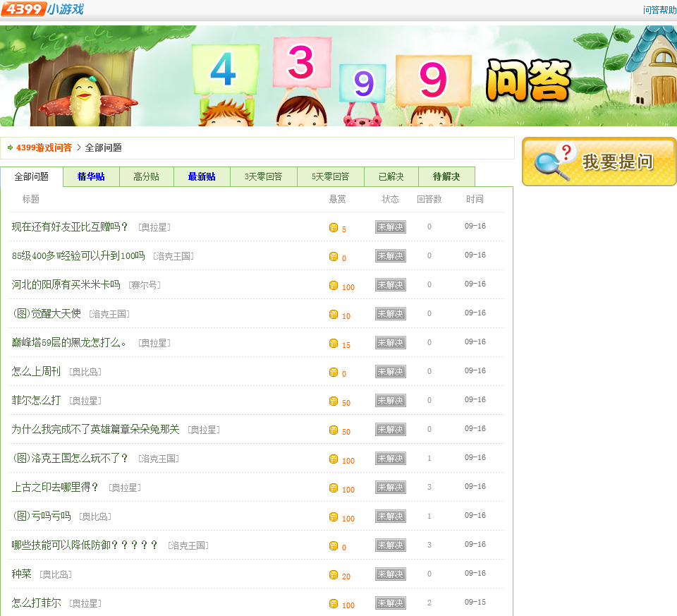
Task: Open question 巅峰塔59层的黑龙怎打么
Action: click(x=69, y=342)
